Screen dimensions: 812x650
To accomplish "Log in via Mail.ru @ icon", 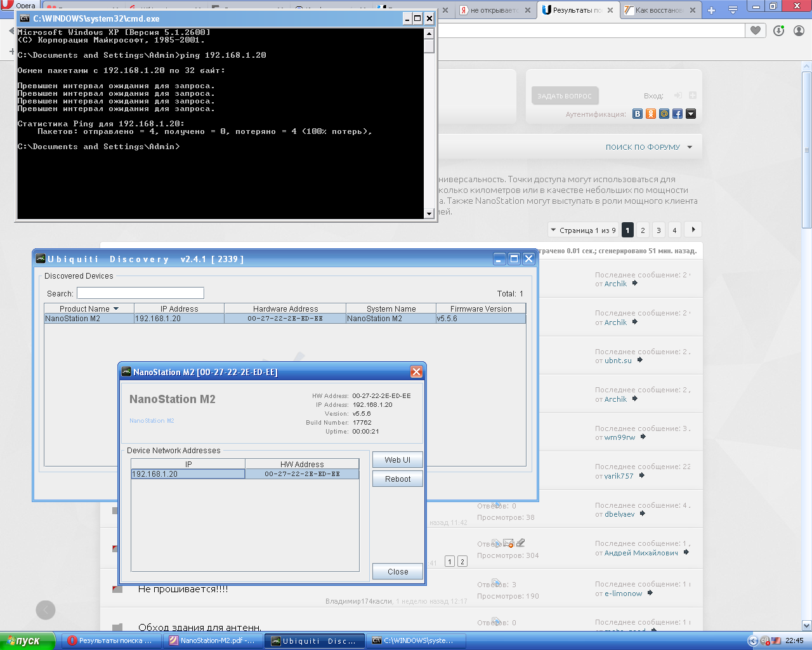I will click(664, 114).
